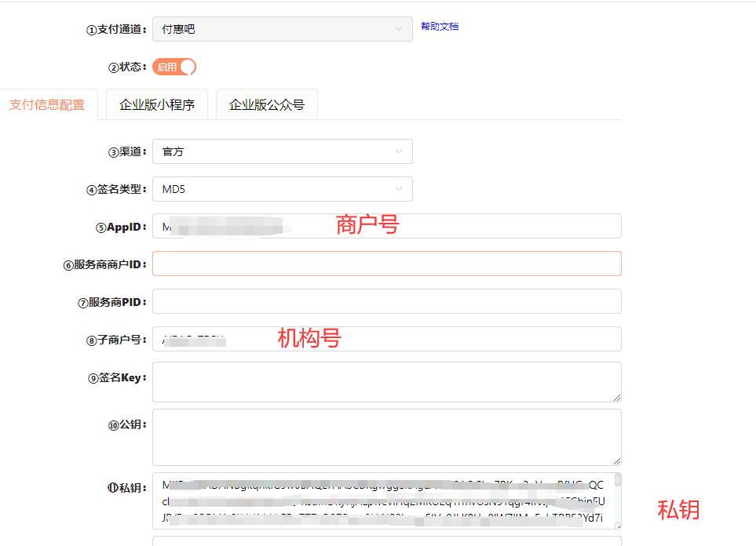Open the 支付通道 dropdown showing 付惠吧
Viewport: 756px width, 546px height.
282,29
